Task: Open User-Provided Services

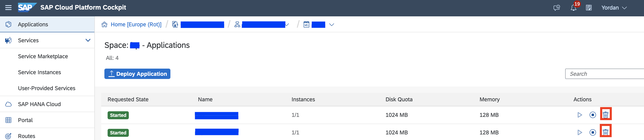Action: pos(46,88)
